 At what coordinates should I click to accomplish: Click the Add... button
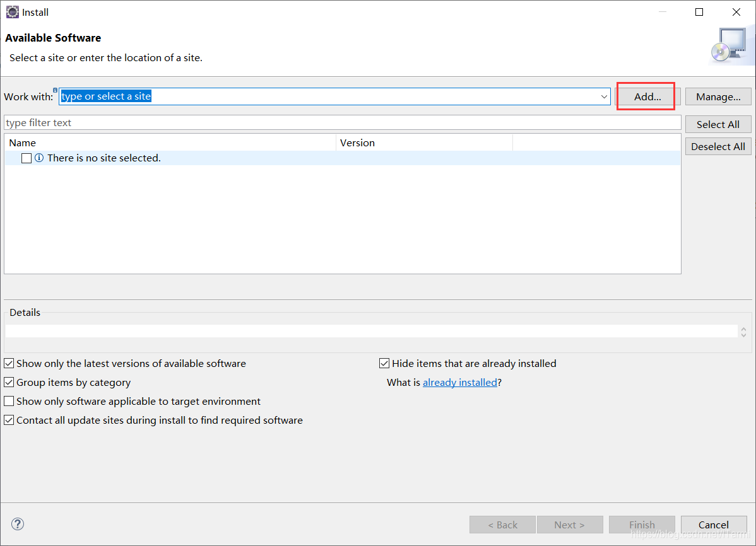(x=647, y=96)
